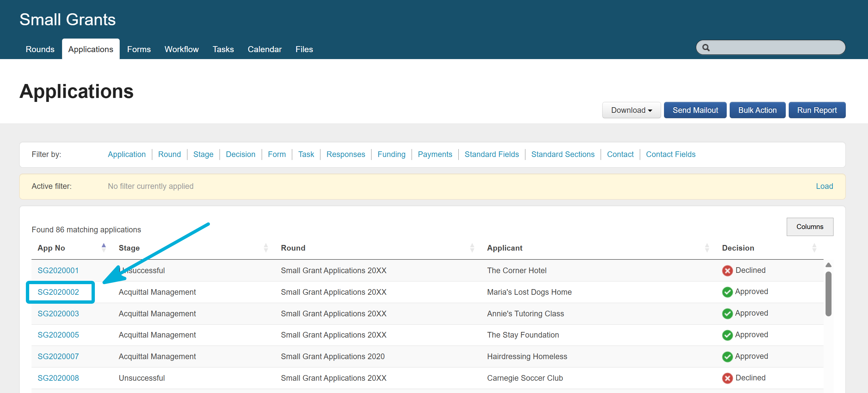Filter by Payments
This screenshot has height=393, width=868.
tap(435, 154)
